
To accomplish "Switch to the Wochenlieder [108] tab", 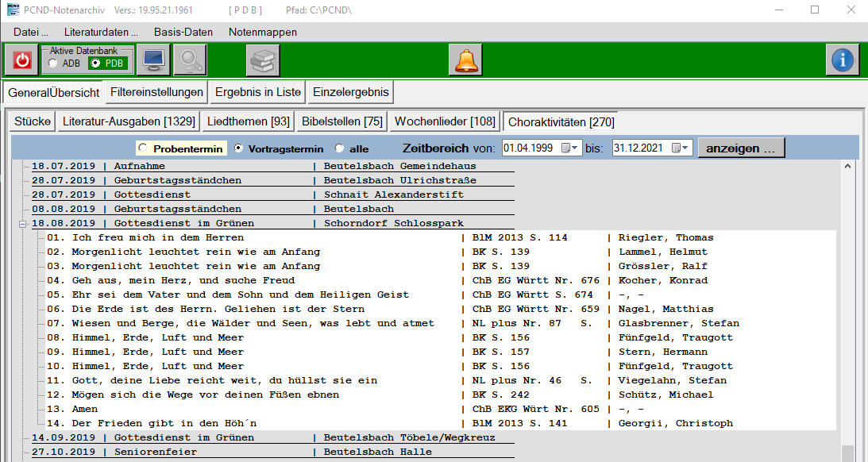I will (445, 121).
